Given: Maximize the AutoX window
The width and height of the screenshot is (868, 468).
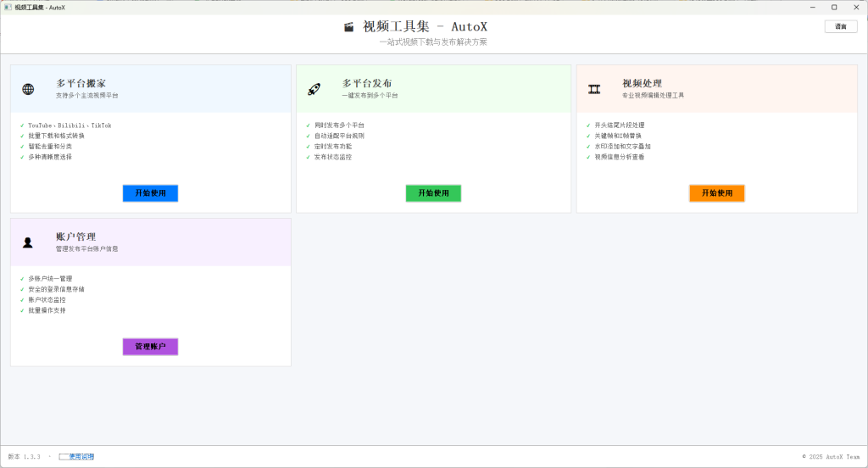Looking at the screenshot, I should [x=834, y=7].
